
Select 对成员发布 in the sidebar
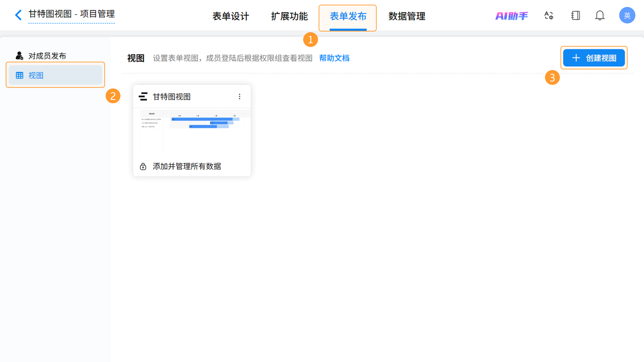click(x=47, y=56)
